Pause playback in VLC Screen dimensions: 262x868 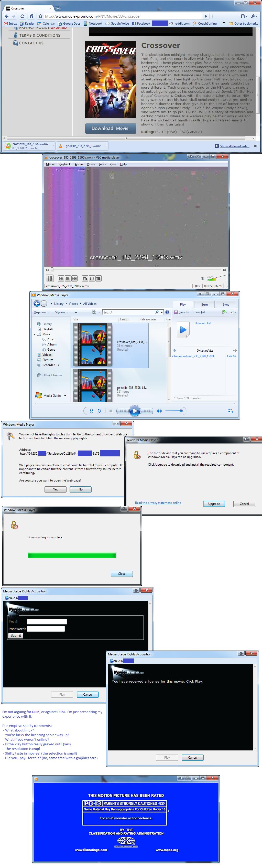click(x=49, y=278)
